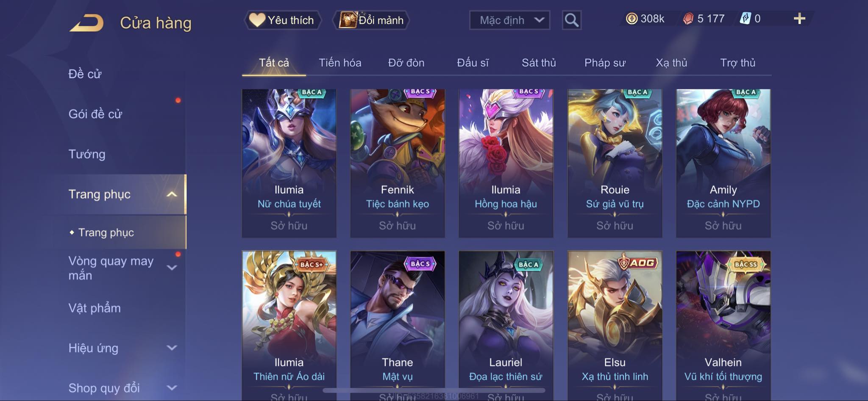Viewport: 868px width, 401px height.
Task: Tap the gold coin balance icon
Action: tap(632, 19)
